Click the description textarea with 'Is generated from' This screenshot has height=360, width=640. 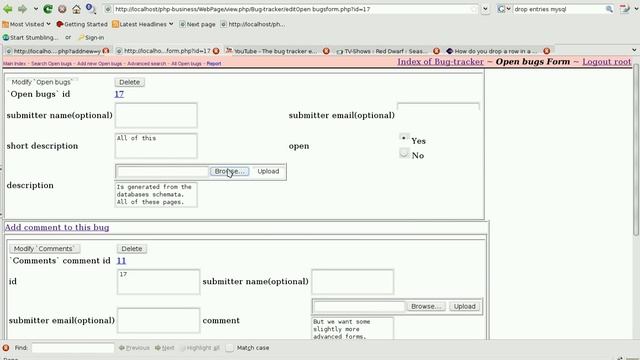[156, 195]
